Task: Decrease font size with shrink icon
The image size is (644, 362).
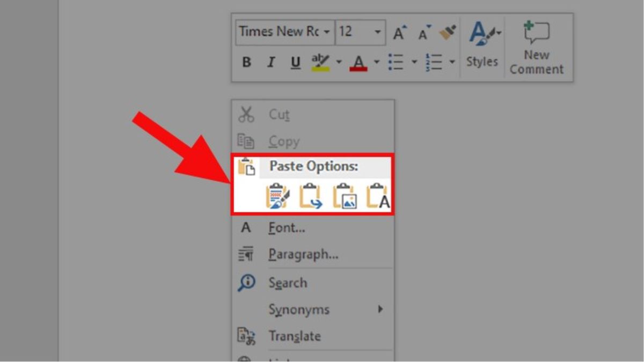Action: [425, 33]
